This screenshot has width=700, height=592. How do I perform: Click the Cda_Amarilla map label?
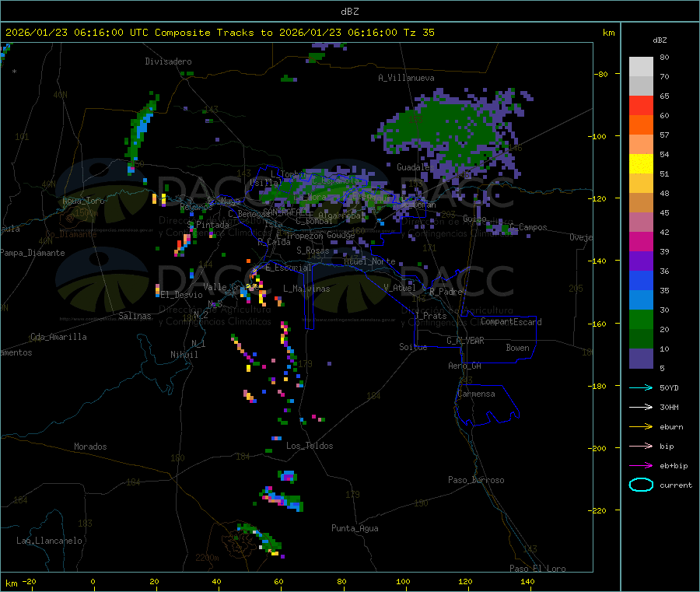58,337
